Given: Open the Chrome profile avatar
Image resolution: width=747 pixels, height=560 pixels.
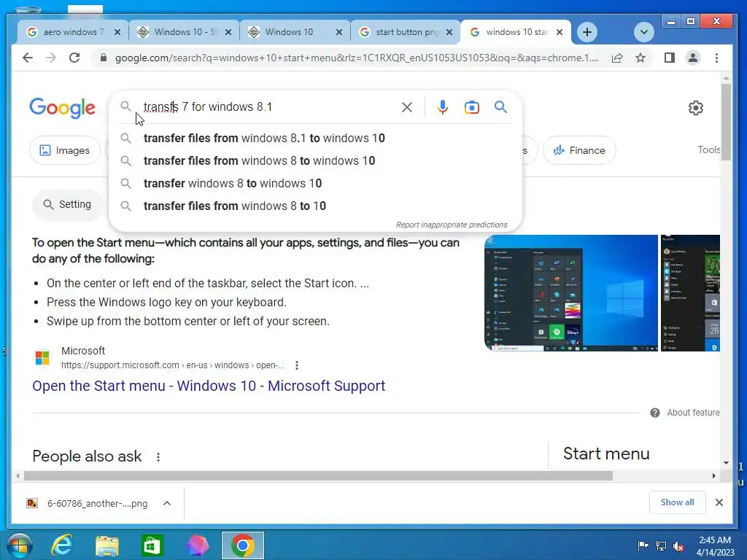Looking at the screenshot, I should pos(693,58).
